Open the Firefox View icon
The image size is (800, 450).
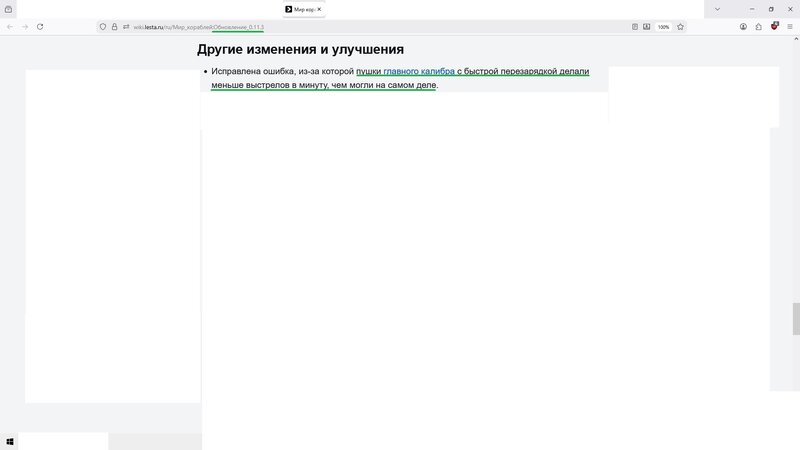tap(8, 9)
